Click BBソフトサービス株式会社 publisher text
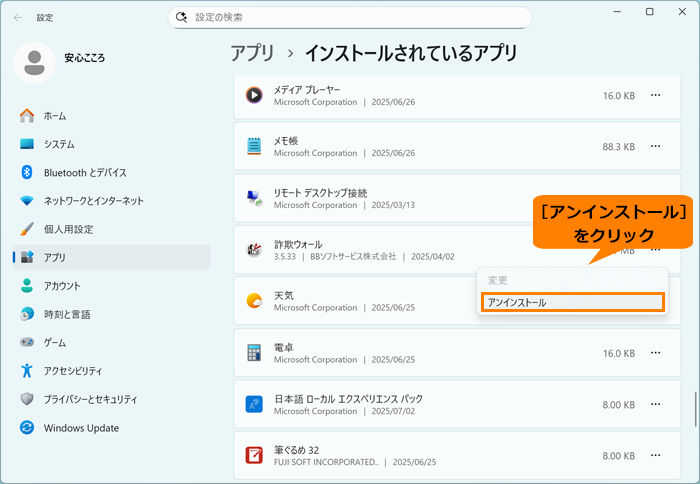 point(353,256)
